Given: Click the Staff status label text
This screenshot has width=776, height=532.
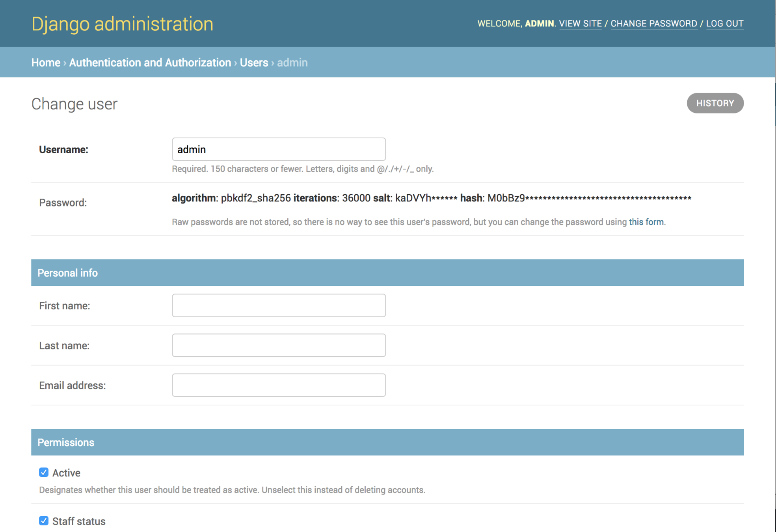Looking at the screenshot, I should (79, 521).
